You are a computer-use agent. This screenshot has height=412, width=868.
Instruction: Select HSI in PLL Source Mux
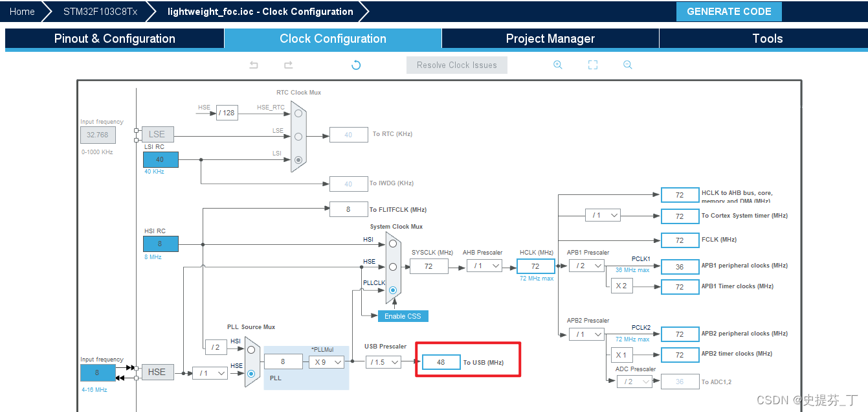pyautogui.click(x=251, y=350)
